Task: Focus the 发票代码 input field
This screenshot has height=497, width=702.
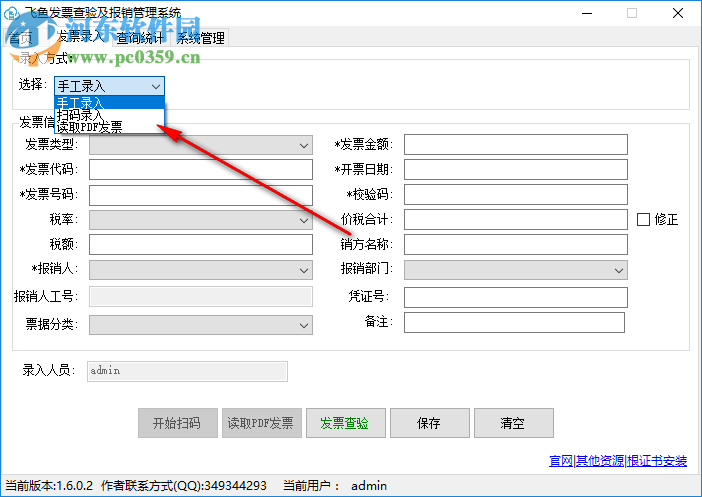Action: tap(201, 170)
